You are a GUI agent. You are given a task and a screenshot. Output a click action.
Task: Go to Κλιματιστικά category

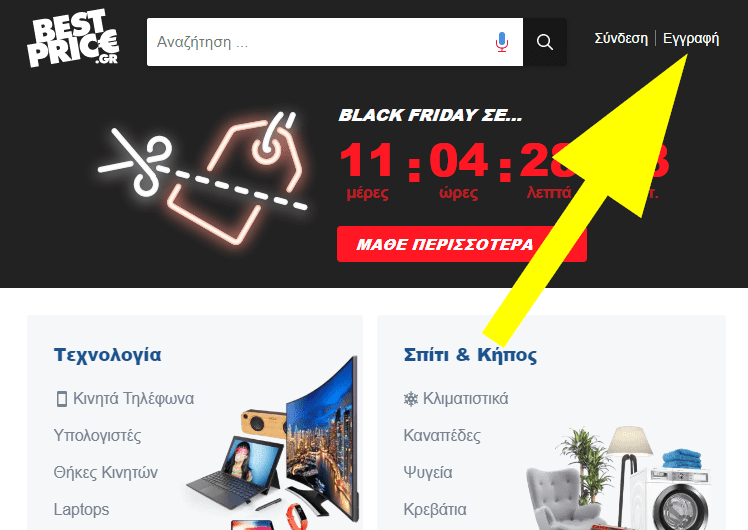(x=466, y=399)
